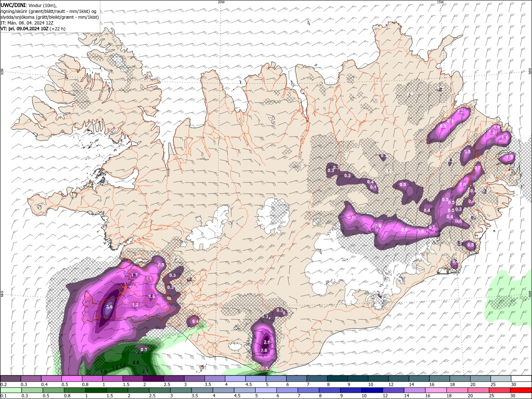Click the 0.2 label in the upper legend
The width and height of the screenshot is (532, 399).
[3, 384]
